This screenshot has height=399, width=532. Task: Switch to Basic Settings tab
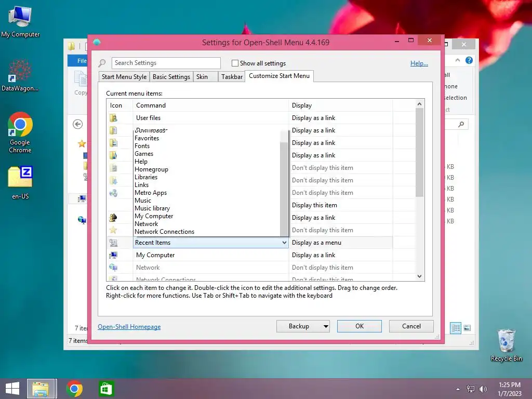[x=171, y=77]
